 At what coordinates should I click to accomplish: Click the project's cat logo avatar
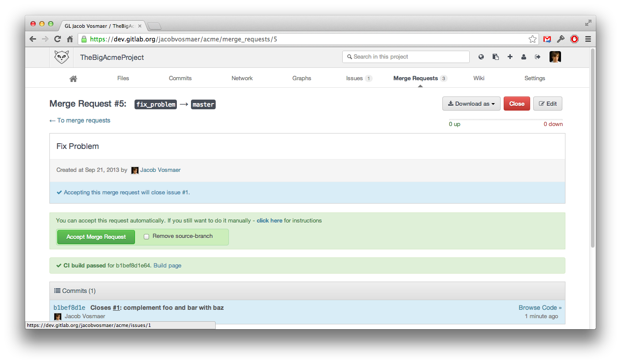tap(61, 57)
